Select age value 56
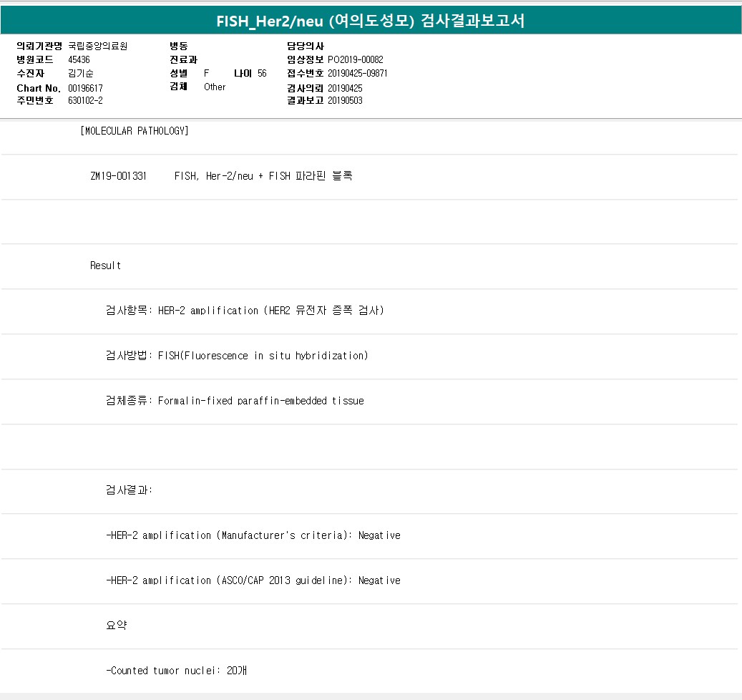Image resolution: width=742 pixels, height=700 pixels. [262, 73]
